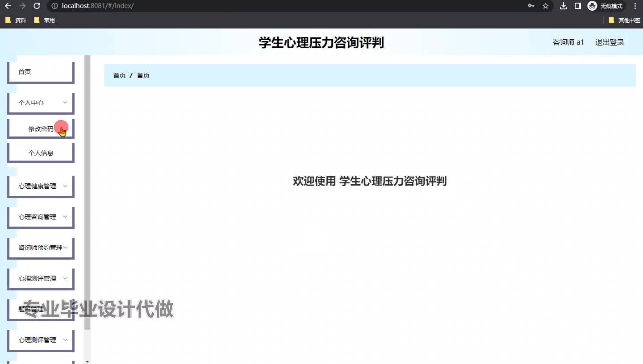Image resolution: width=643 pixels, height=364 pixels.
Task: Toggle the browser side panel icon
Action: tap(577, 6)
